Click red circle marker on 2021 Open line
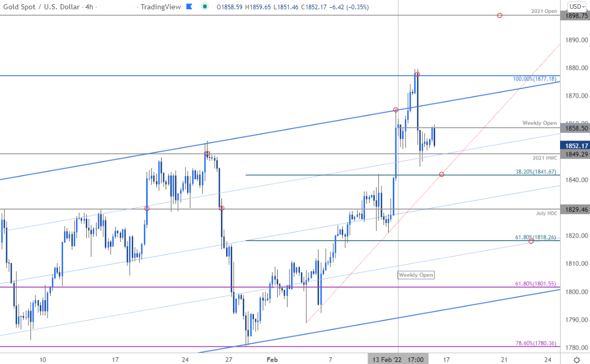590x364 pixels. point(499,15)
